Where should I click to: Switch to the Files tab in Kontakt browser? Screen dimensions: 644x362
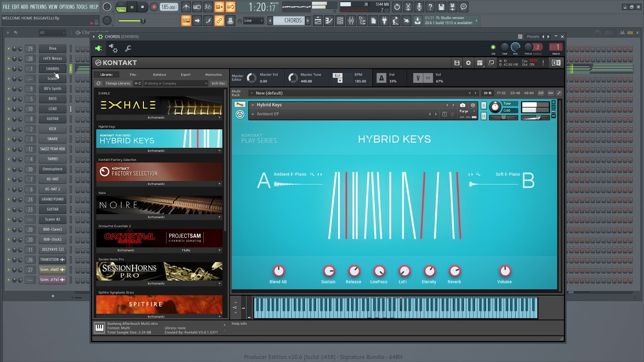133,74
